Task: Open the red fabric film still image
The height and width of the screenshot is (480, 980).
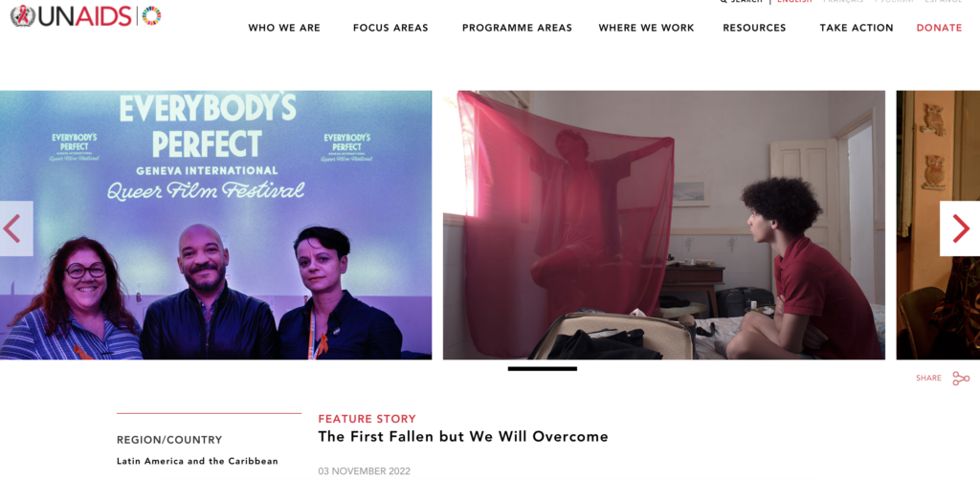Action: 664,225
